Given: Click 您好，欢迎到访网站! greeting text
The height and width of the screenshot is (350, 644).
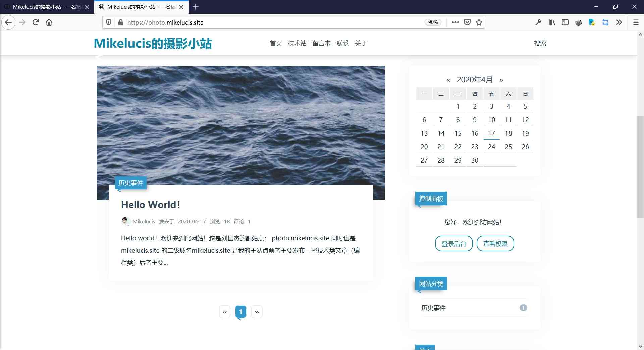Looking at the screenshot, I should tap(473, 222).
